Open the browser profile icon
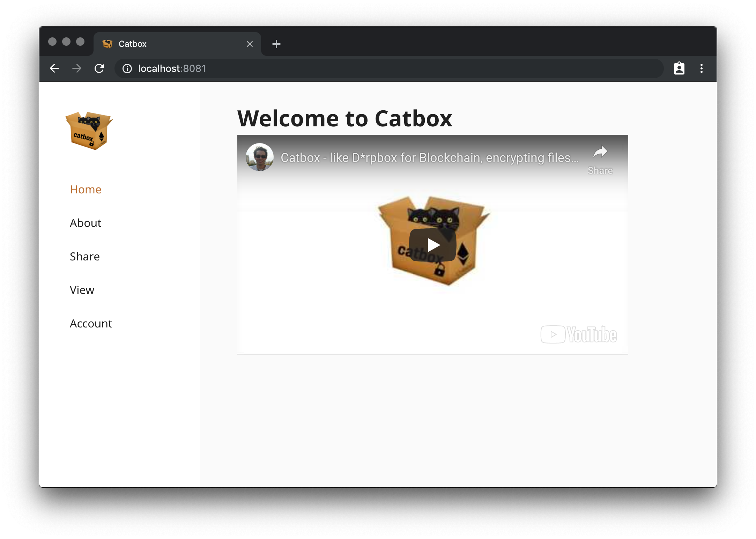 (679, 68)
